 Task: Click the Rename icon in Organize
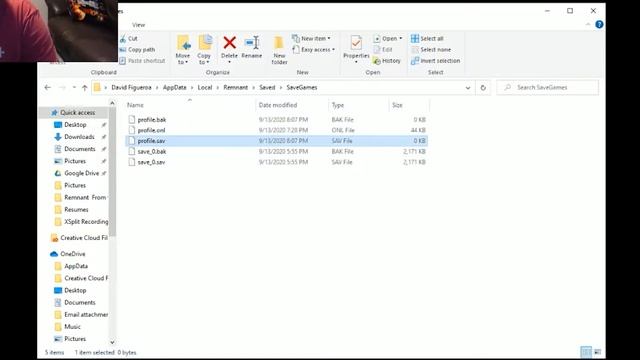click(252, 43)
